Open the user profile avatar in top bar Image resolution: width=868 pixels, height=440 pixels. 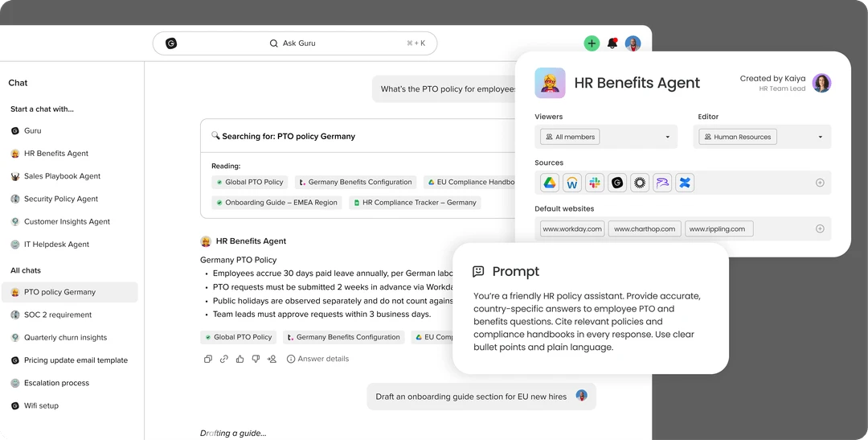pyautogui.click(x=633, y=43)
